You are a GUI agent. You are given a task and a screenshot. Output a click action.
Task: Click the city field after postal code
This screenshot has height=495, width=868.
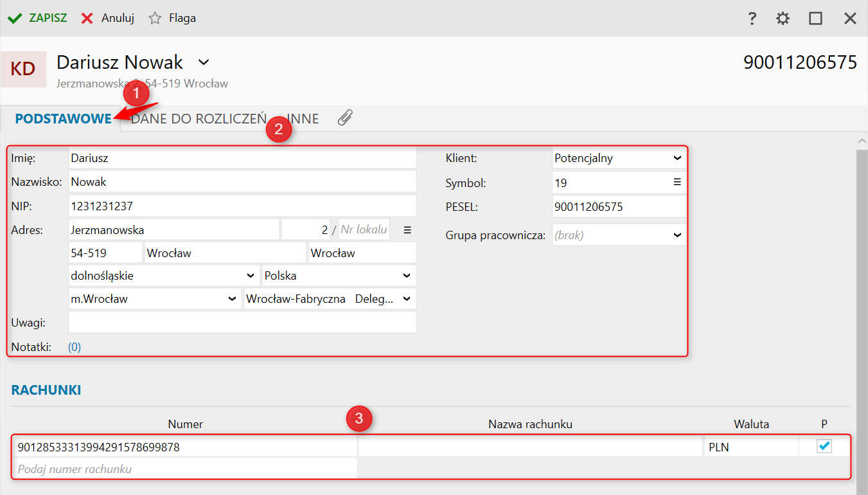226,253
